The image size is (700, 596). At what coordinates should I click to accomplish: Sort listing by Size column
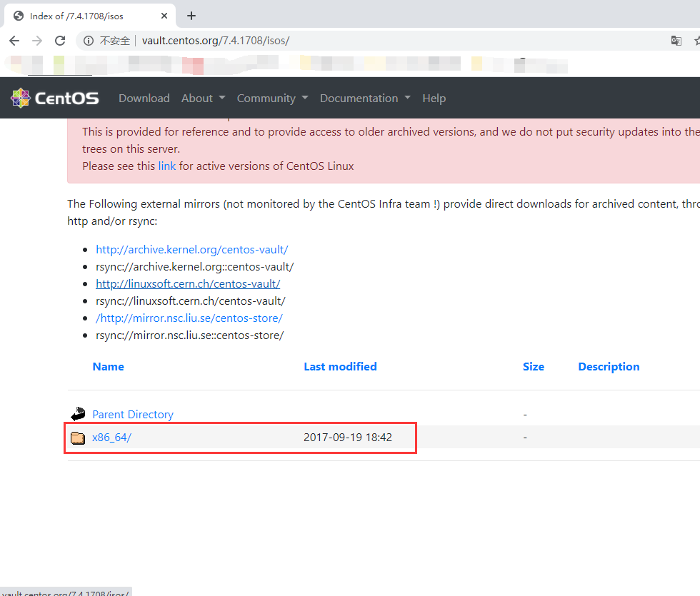534,367
